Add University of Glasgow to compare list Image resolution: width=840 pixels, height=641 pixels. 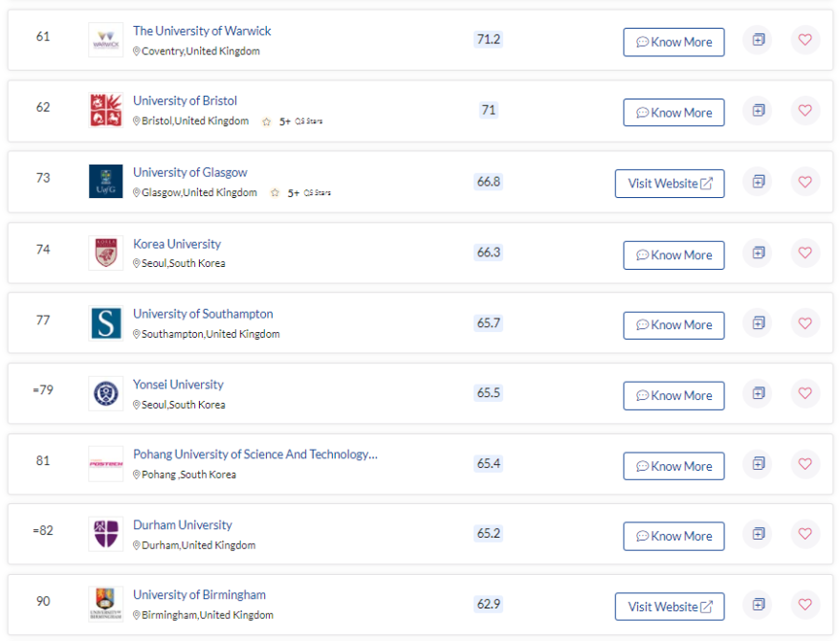pos(758,182)
